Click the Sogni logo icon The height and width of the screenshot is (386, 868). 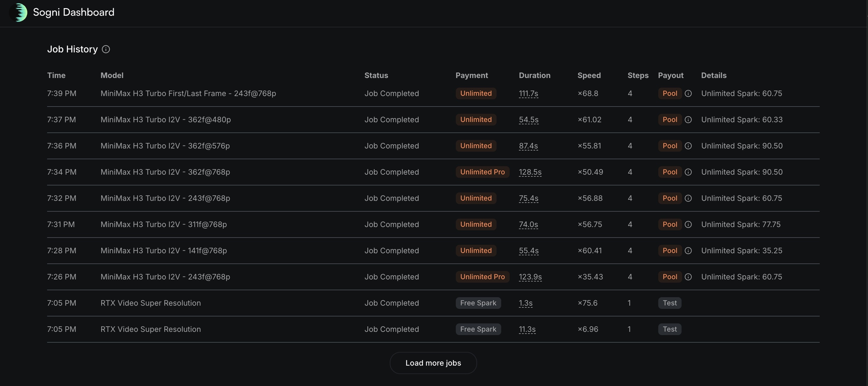click(x=19, y=13)
